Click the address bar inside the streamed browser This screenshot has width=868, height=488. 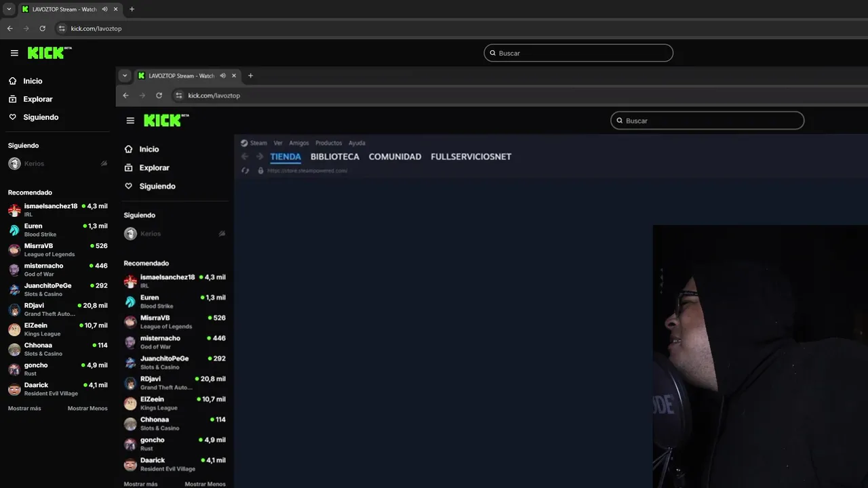click(x=214, y=96)
